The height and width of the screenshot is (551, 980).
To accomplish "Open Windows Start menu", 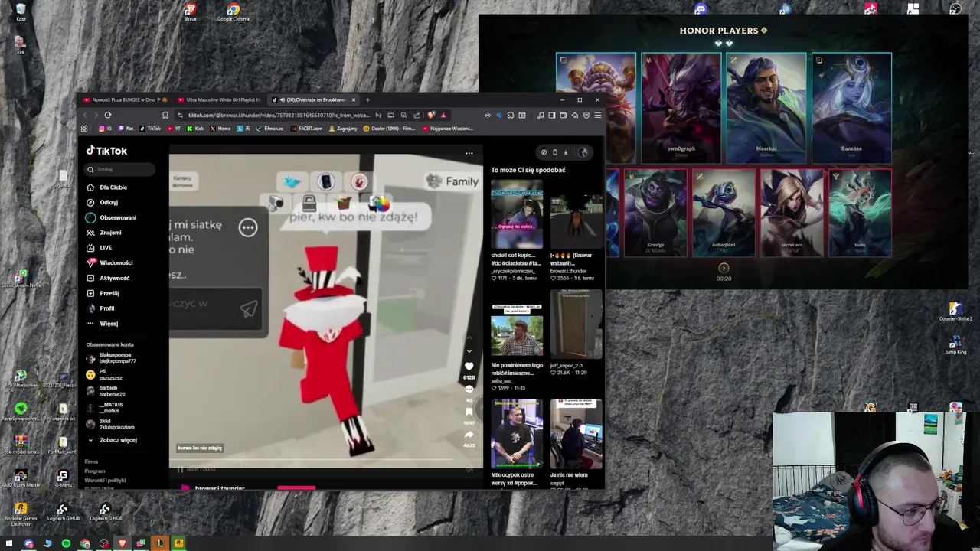I will coord(9,543).
